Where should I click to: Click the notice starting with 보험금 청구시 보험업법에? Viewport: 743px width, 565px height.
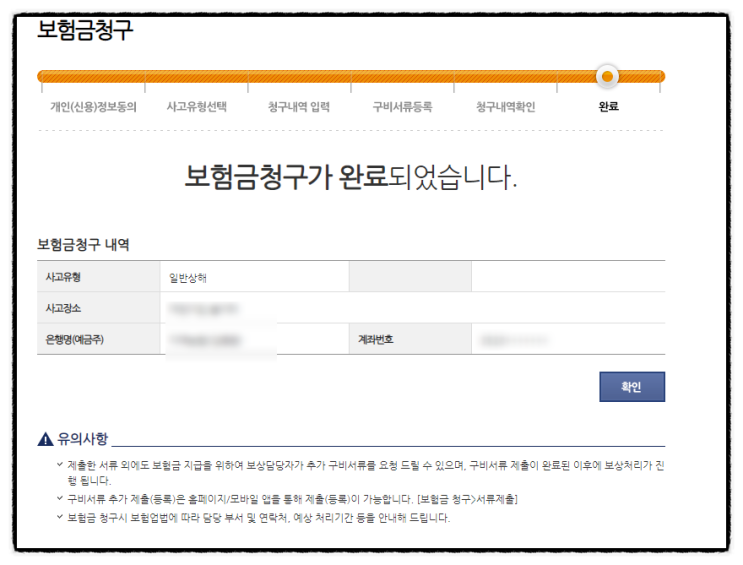[259, 518]
